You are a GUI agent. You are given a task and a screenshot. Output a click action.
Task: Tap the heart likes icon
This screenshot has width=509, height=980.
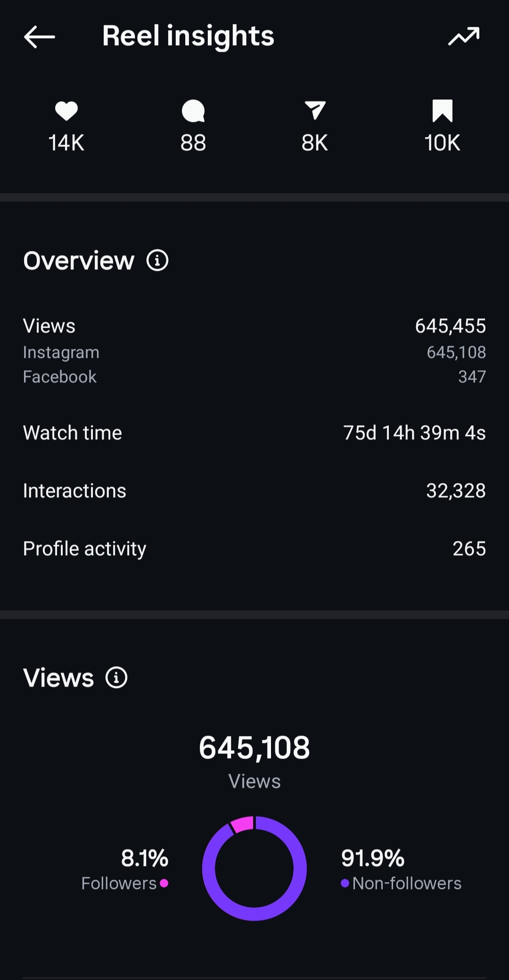pos(66,111)
